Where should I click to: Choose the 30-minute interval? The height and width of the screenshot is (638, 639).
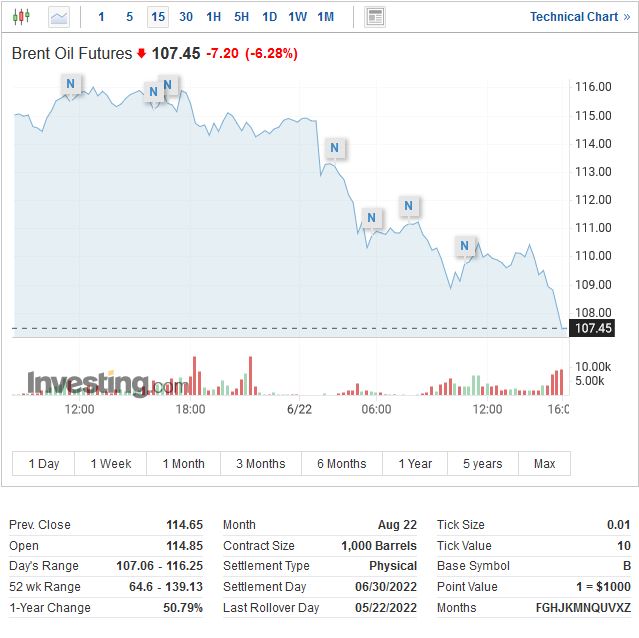pos(186,17)
